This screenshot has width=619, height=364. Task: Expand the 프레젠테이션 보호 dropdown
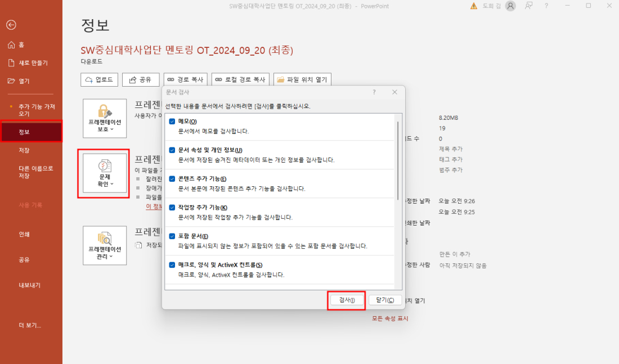(105, 118)
